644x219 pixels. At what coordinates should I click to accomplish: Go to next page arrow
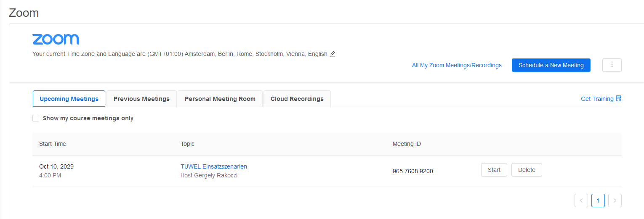pyautogui.click(x=615, y=201)
